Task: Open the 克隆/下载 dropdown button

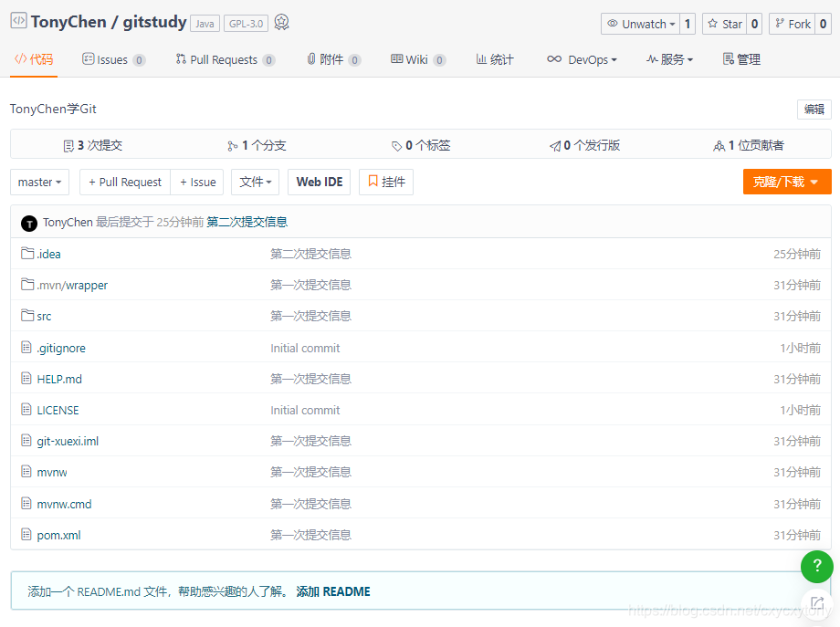Action: coord(787,182)
